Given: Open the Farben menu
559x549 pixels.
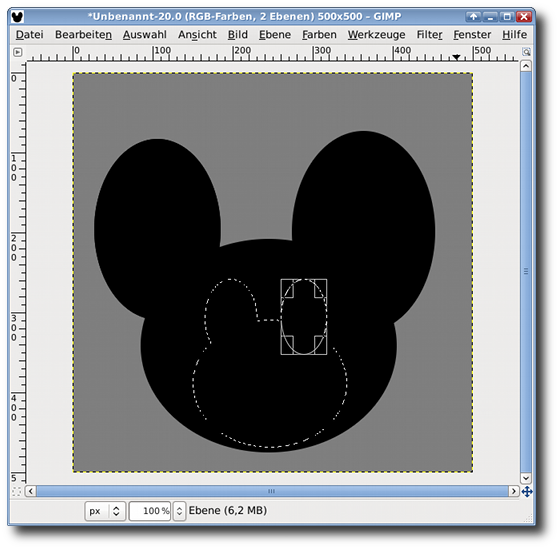Looking at the screenshot, I should tap(319, 35).
